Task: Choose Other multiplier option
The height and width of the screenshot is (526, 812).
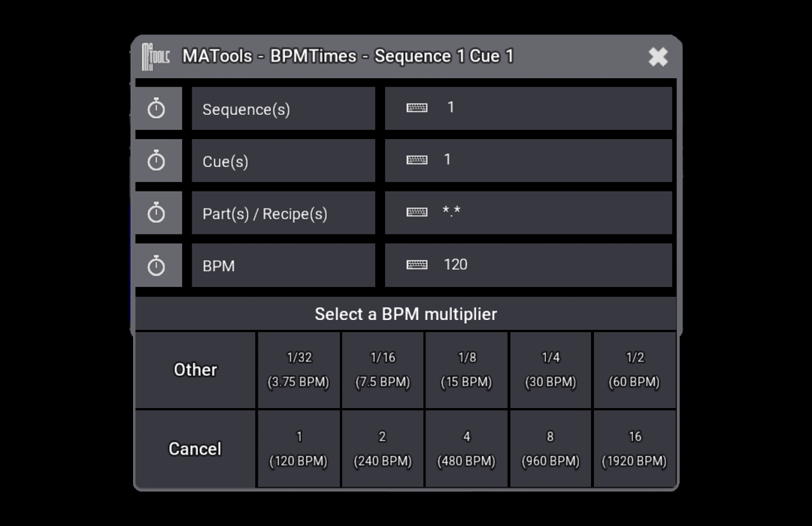Action: [x=195, y=370]
